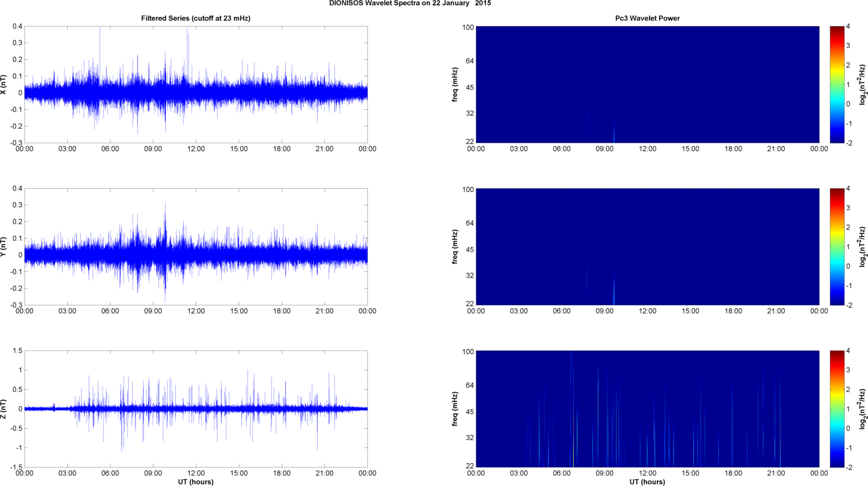Image resolution: width=868 pixels, height=486 pixels.
Task: Click the '-1.5' tick on Z (nT) axis
Action: point(16,468)
